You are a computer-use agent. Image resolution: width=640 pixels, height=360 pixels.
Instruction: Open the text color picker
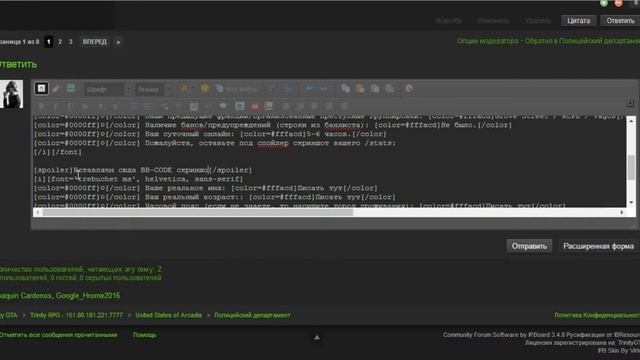coord(186,89)
